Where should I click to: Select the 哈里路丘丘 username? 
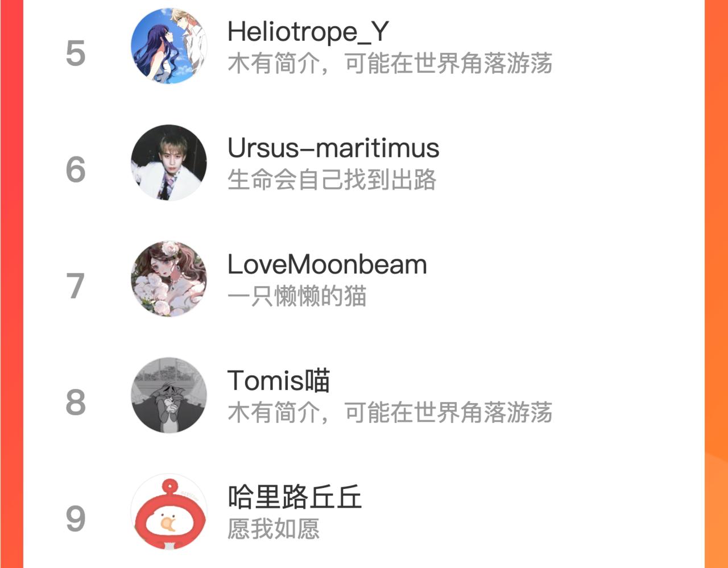coord(295,497)
